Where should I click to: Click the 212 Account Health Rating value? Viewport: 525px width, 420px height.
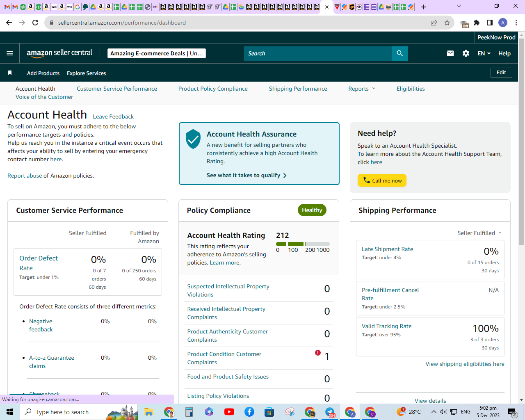coord(283,235)
